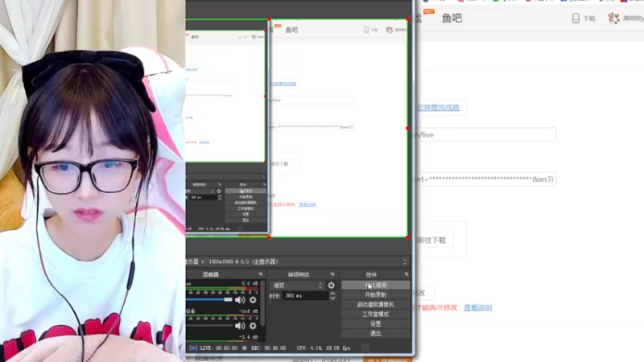
Task: Click the 转场特效 panel dock icon
Action: (332, 274)
